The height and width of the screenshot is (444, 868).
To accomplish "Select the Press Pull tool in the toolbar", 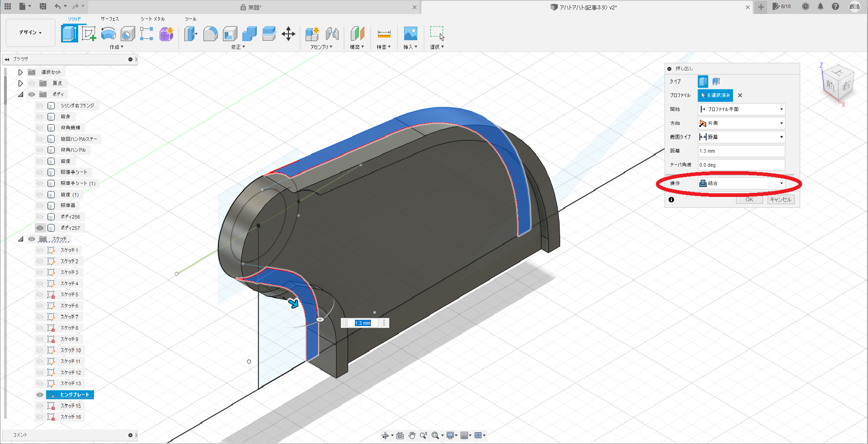I will point(191,34).
